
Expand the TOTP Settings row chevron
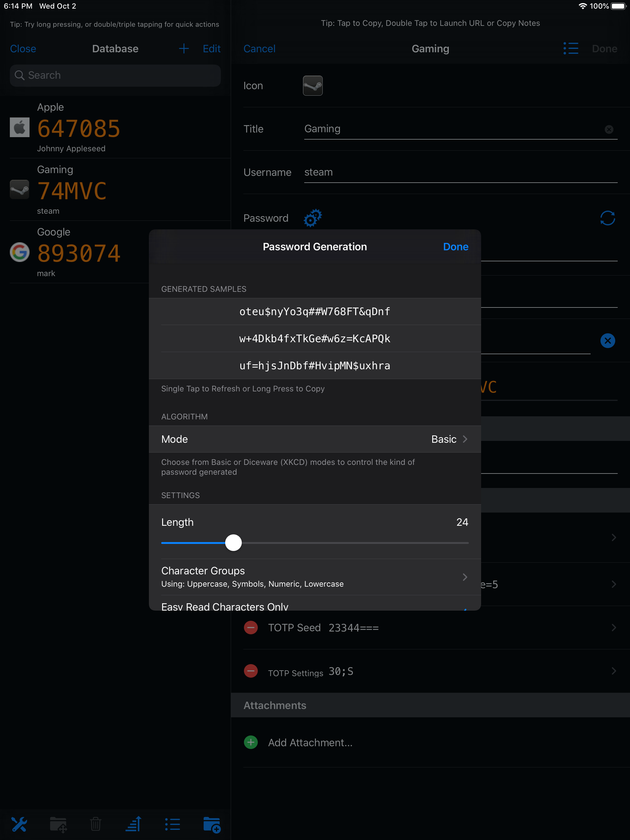[x=614, y=671]
